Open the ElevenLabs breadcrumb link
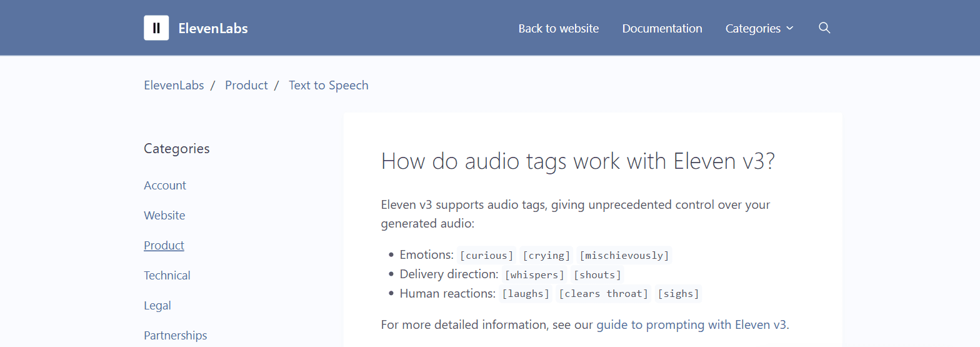Image resolution: width=980 pixels, height=347 pixels. (x=174, y=86)
